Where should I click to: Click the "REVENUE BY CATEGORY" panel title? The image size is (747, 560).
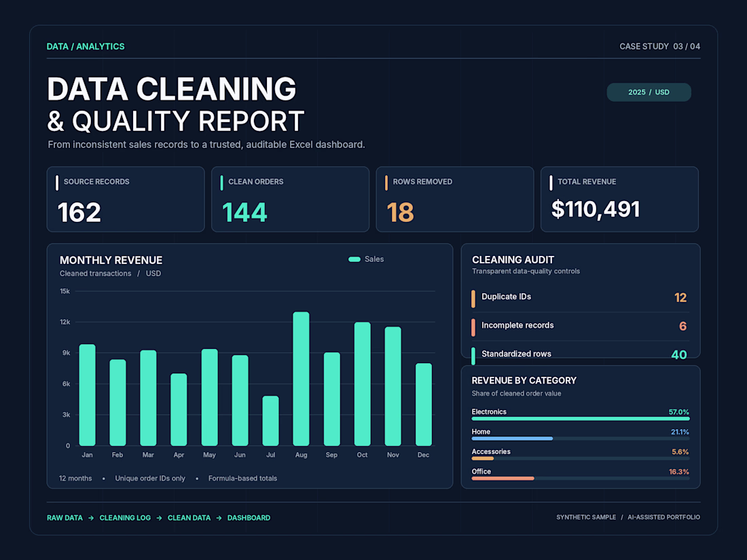click(524, 381)
